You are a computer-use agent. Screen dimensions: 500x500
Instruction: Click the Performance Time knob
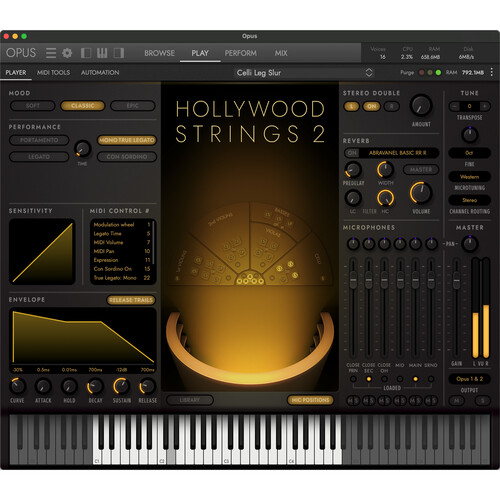[x=83, y=149]
